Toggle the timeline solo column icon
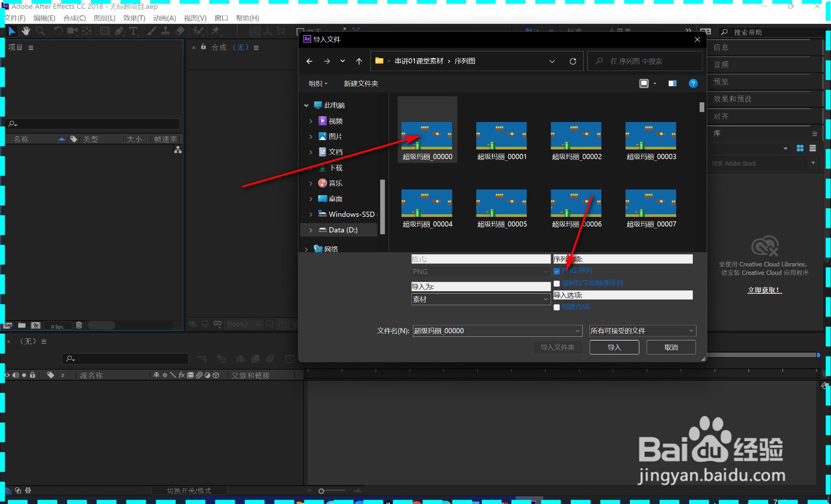The width and height of the screenshot is (831, 504). pos(24,375)
